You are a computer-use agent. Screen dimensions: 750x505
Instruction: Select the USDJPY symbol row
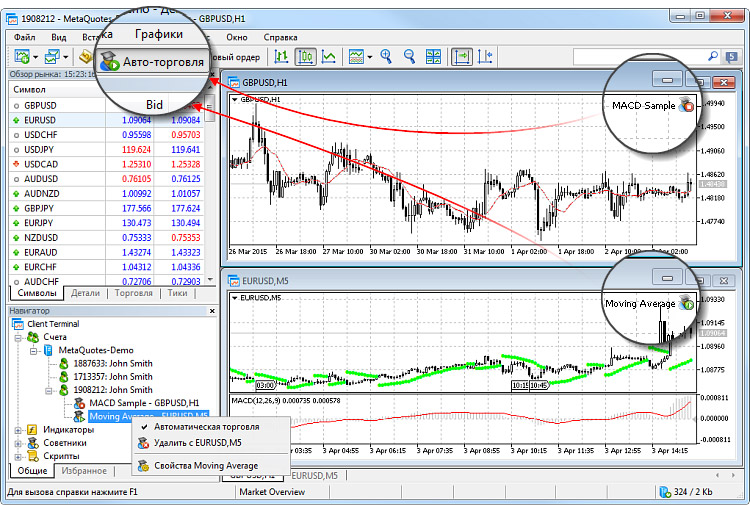[107, 150]
